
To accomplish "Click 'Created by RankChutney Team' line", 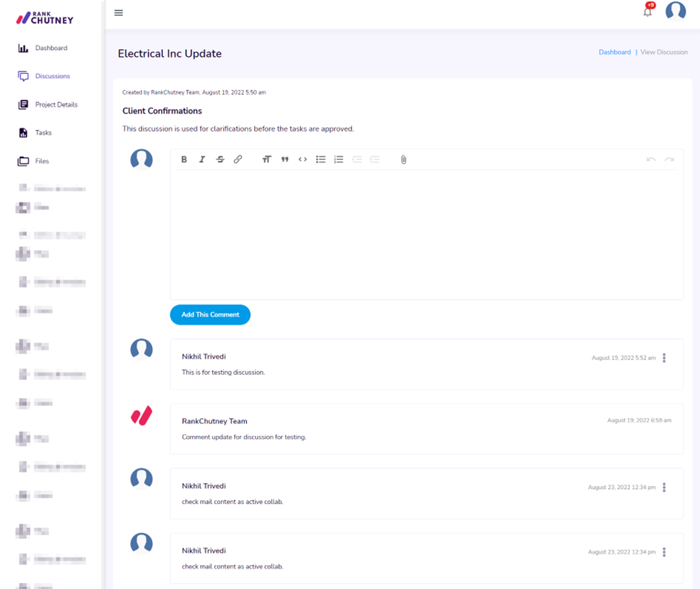I will pyautogui.click(x=194, y=93).
